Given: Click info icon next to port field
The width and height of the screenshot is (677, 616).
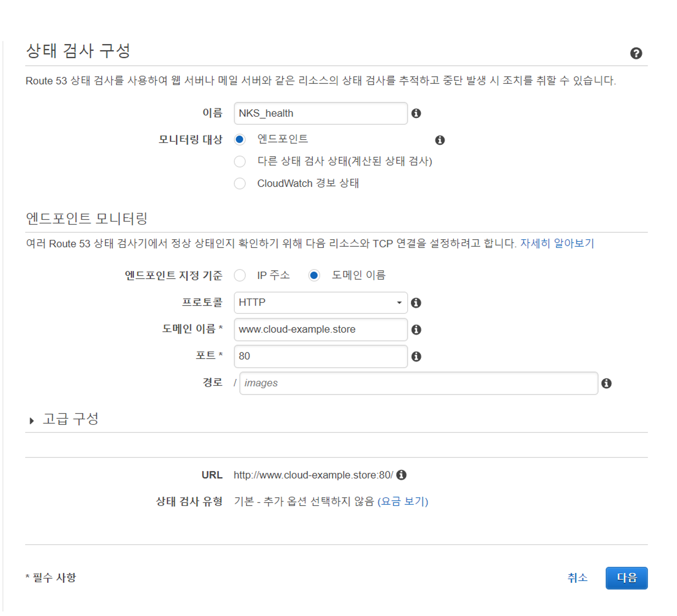Looking at the screenshot, I should (416, 356).
